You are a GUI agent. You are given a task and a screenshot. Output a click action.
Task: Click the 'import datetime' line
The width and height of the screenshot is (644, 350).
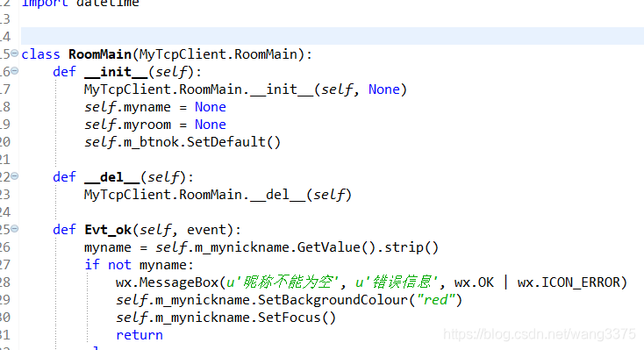[80, 4]
